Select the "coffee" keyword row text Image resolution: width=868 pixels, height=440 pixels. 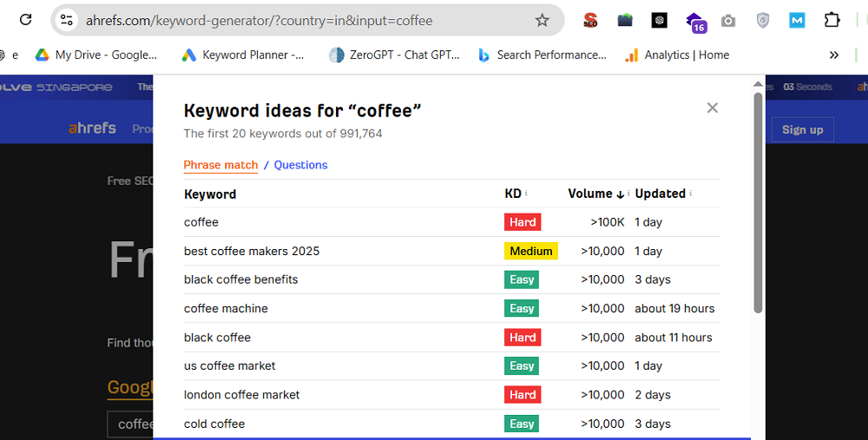[x=201, y=222]
